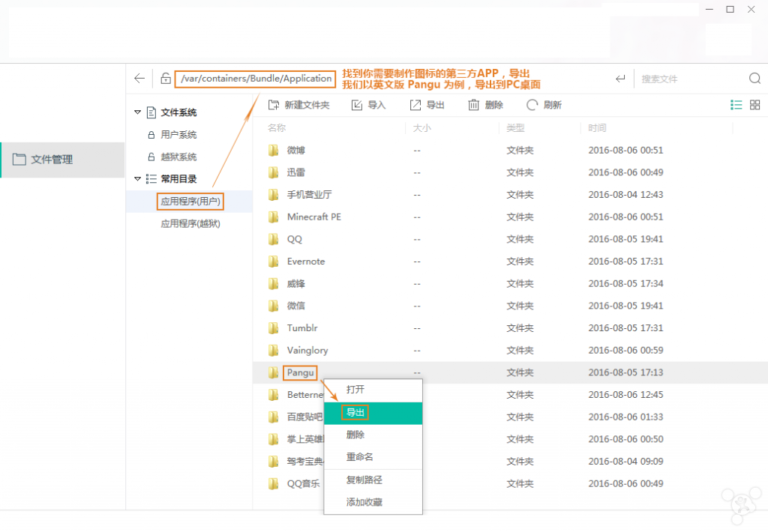
Task: Select the Tumblr folder name
Action: (302, 328)
